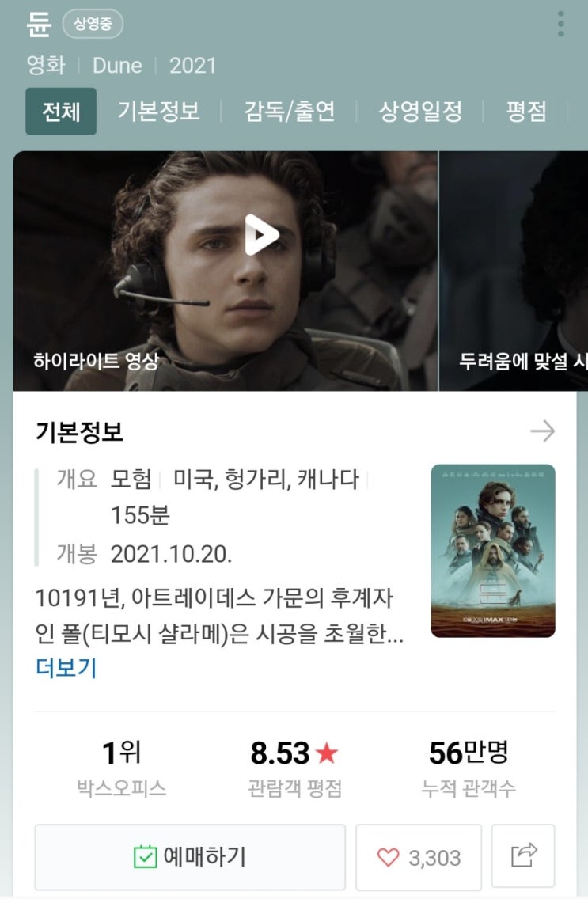Viewport: 588px width, 899px height.
Task: Tap the heart icon with 3,303 likes
Action: (388, 857)
